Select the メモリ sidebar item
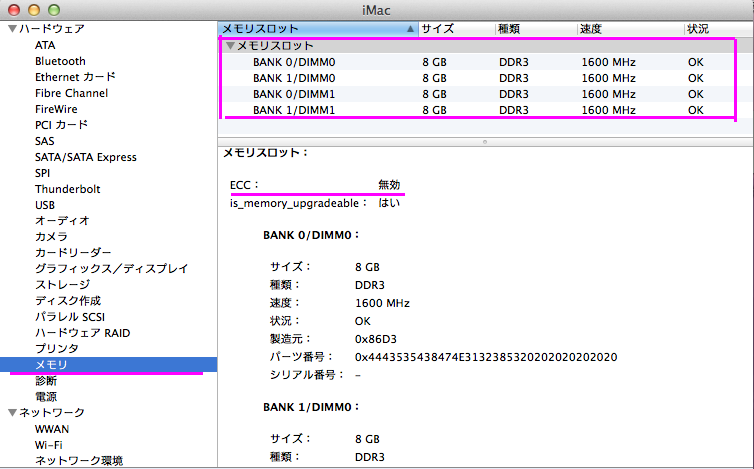The height and width of the screenshot is (469, 754). click(51, 365)
